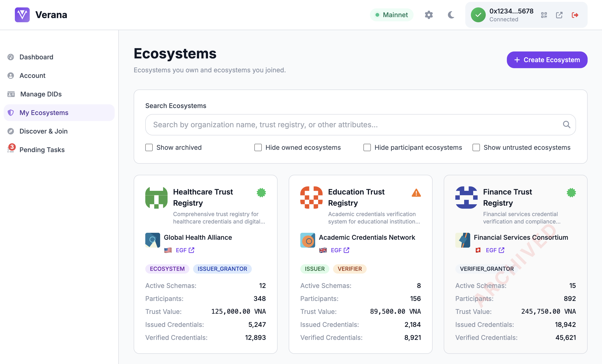
Task: Click Academic Credentials Network avatar
Action: pos(307,240)
